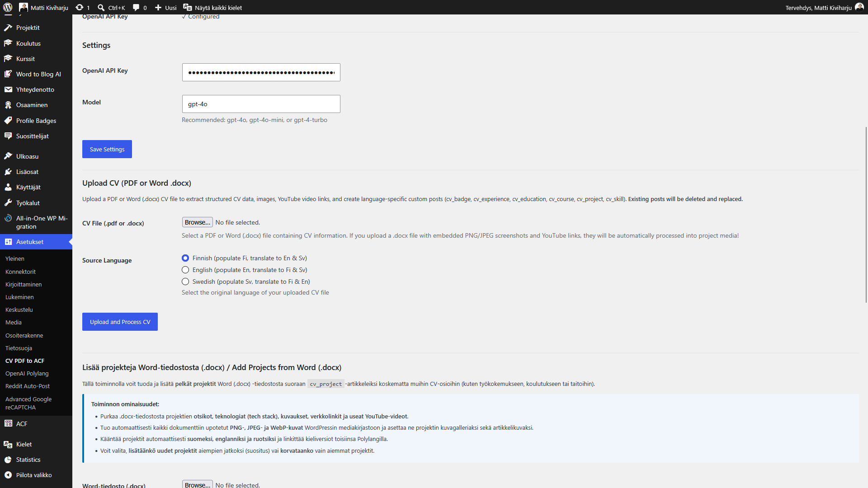Screen dimensions: 868x488
Task: Click All-in-One WP Migration icon
Action: coord(8,218)
